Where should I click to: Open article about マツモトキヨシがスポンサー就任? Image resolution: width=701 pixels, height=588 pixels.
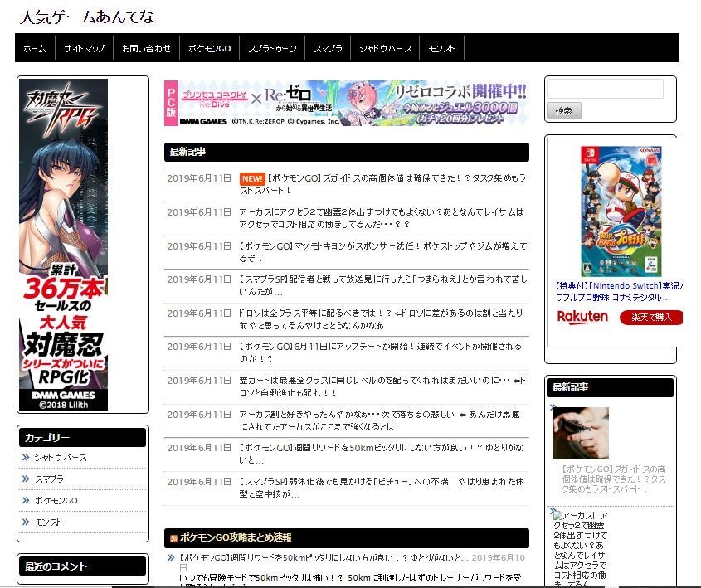coord(382,252)
